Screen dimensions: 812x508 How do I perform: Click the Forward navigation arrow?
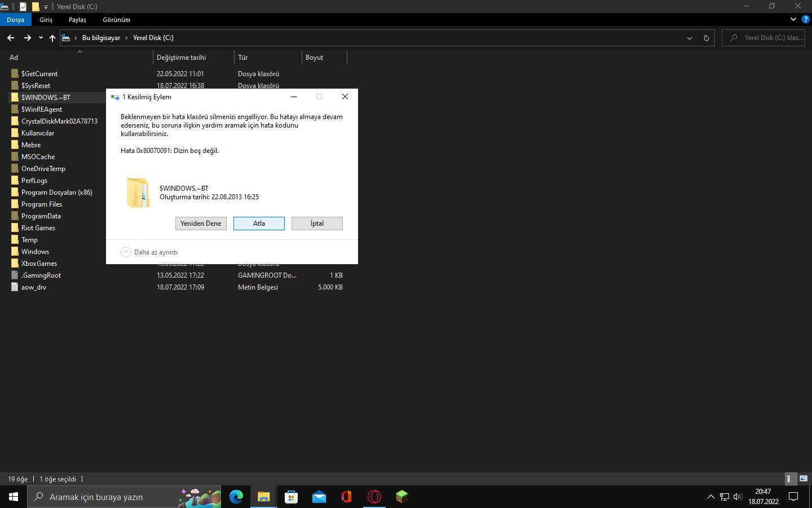(27, 38)
